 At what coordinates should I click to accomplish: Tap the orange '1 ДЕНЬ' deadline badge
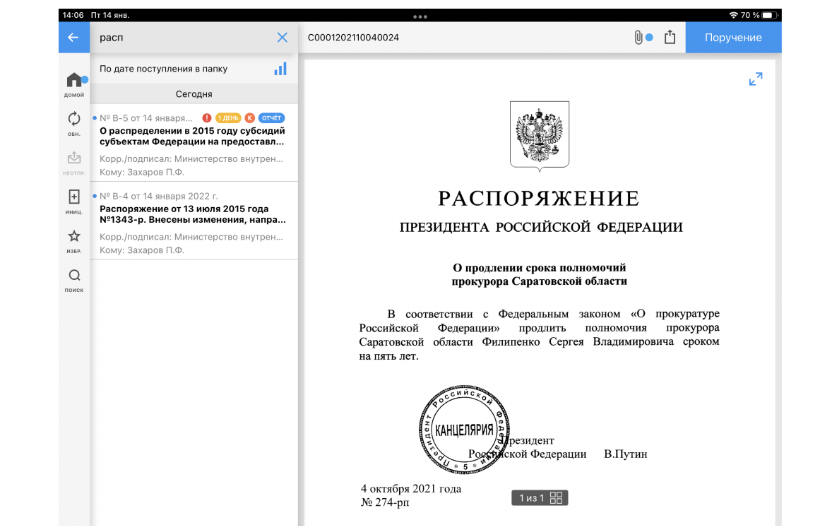coord(228,118)
